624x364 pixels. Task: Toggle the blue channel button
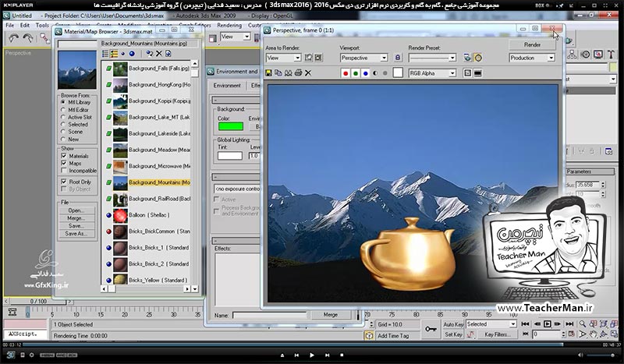tap(365, 73)
